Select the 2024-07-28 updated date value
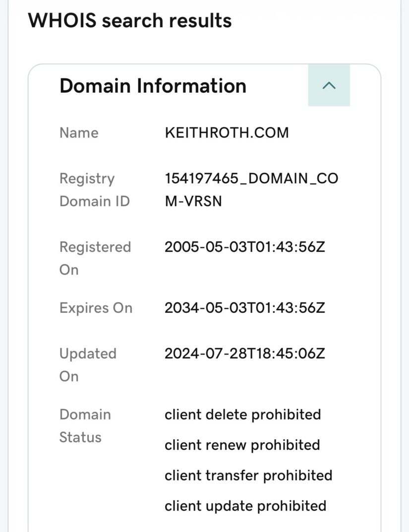 (244, 354)
